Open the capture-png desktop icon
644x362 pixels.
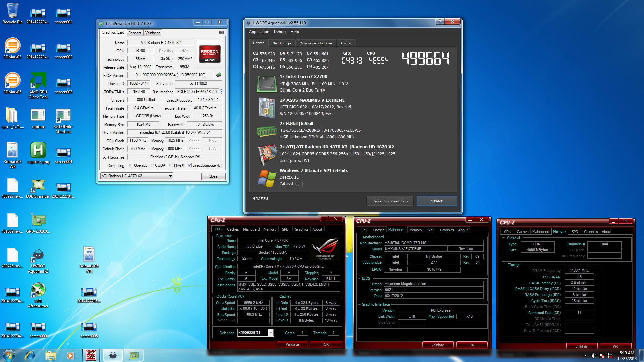tap(38, 153)
